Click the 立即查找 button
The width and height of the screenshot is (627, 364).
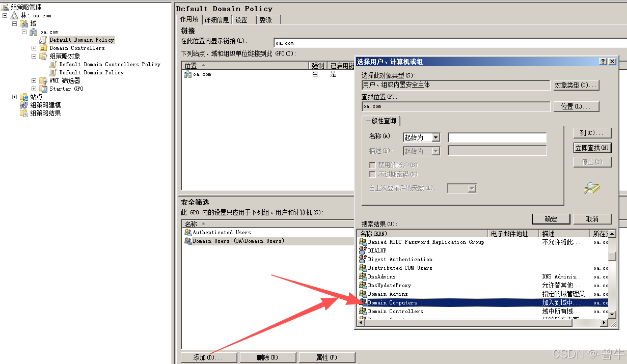tap(592, 148)
